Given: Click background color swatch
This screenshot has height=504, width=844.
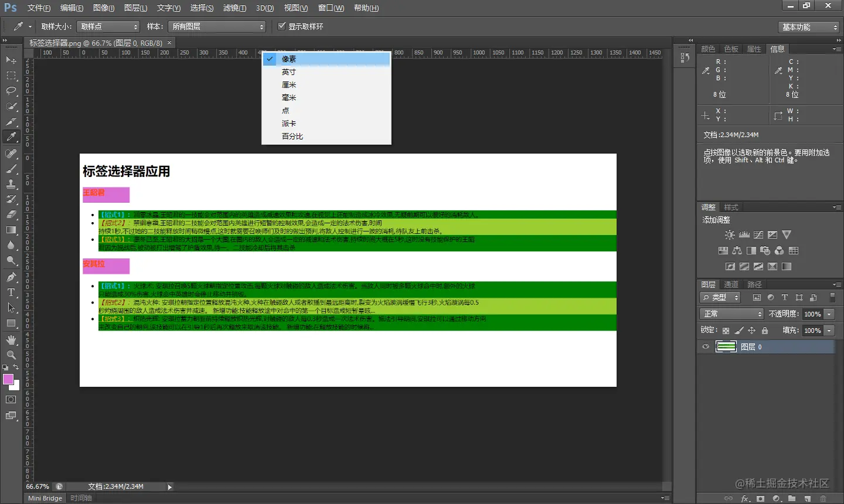Looking at the screenshot, I should point(16,386).
